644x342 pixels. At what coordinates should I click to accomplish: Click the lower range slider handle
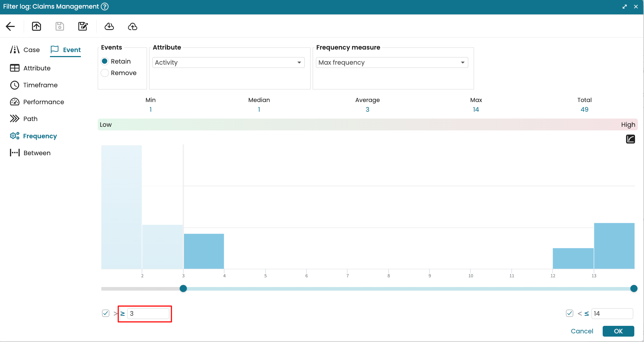[x=183, y=288]
